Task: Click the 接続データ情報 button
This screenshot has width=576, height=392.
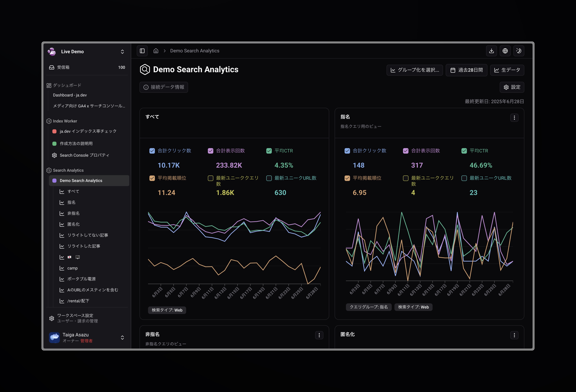Action: click(x=164, y=87)
